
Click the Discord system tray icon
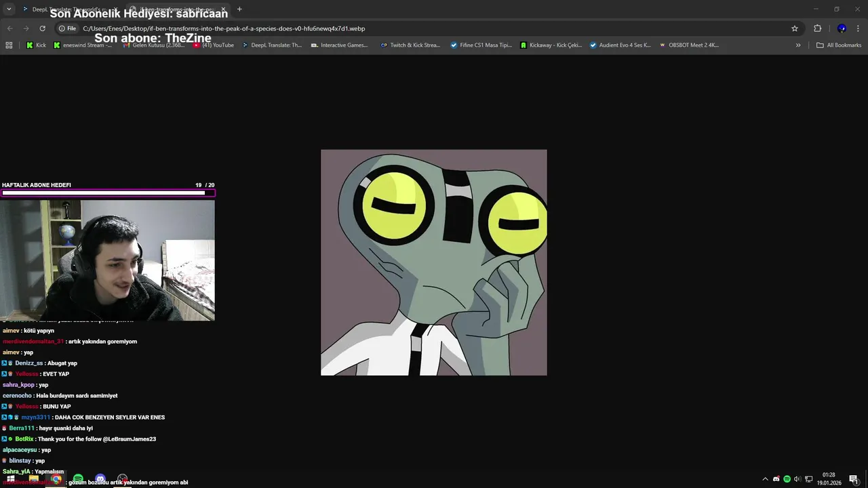776,479
